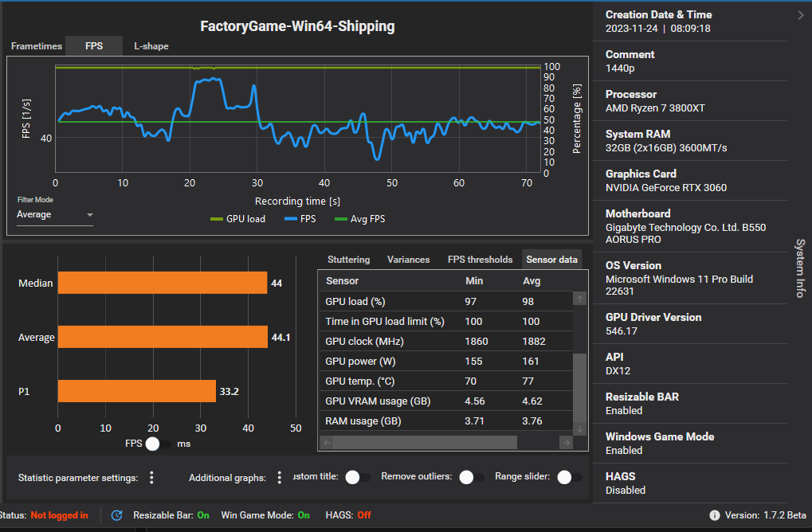
Task: Open Additional graphs three-dot menu
Action: (280, 477)
